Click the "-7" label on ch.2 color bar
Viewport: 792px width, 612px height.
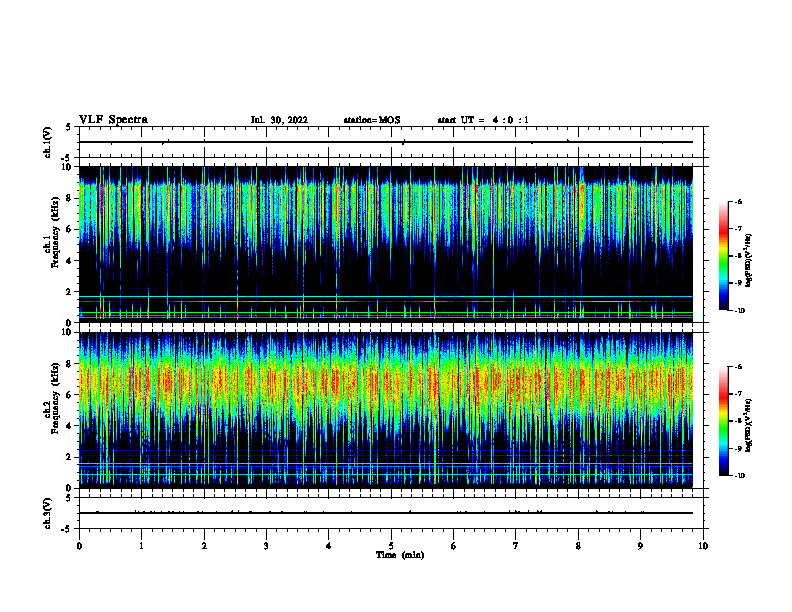(739, 394)
